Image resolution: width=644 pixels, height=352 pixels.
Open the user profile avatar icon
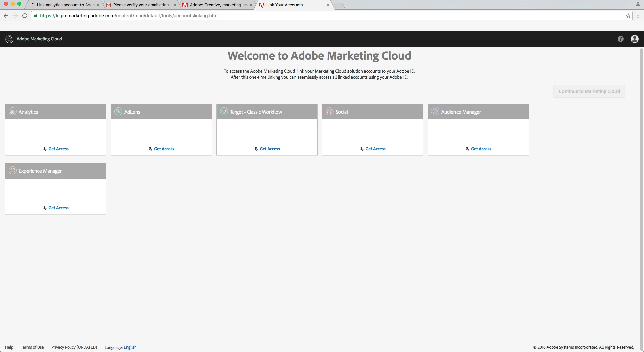[x=635, y=39]
